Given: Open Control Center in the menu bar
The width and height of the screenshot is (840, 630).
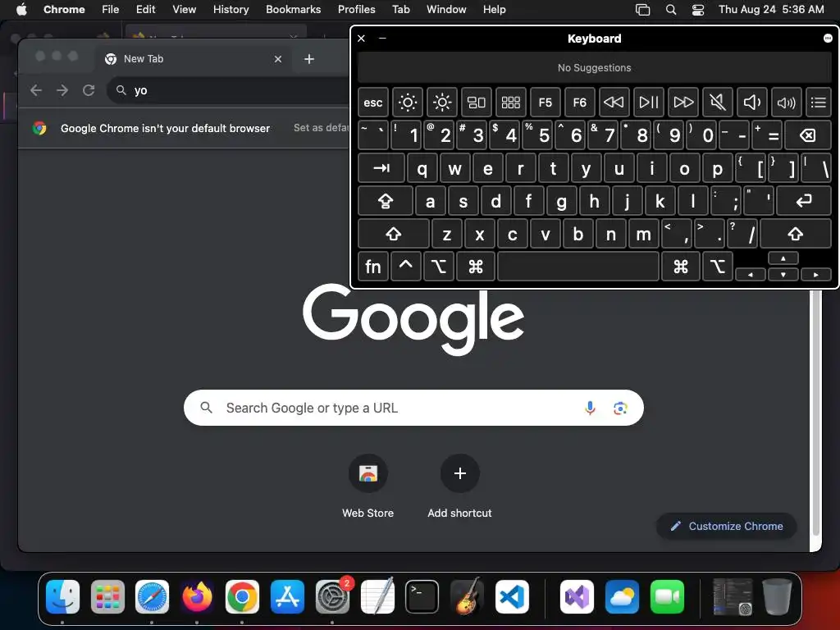Looking at the screenshot, I should 697,9.
